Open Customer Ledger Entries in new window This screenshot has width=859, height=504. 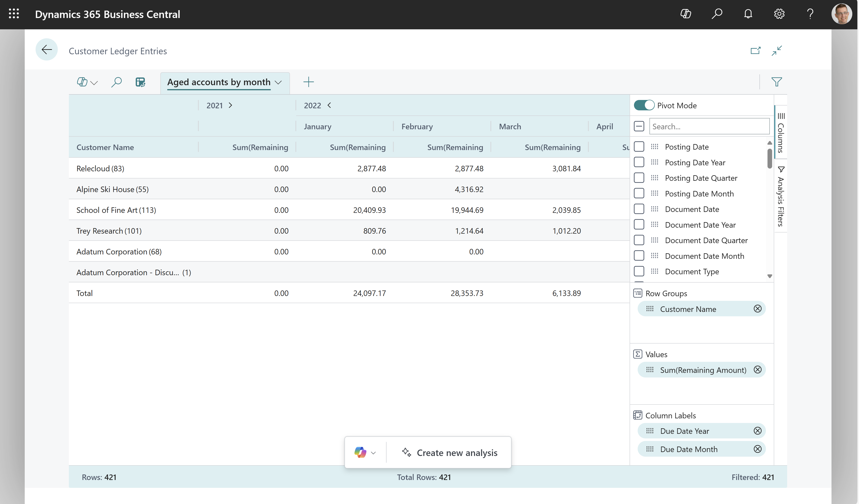(x=756, y=50)
